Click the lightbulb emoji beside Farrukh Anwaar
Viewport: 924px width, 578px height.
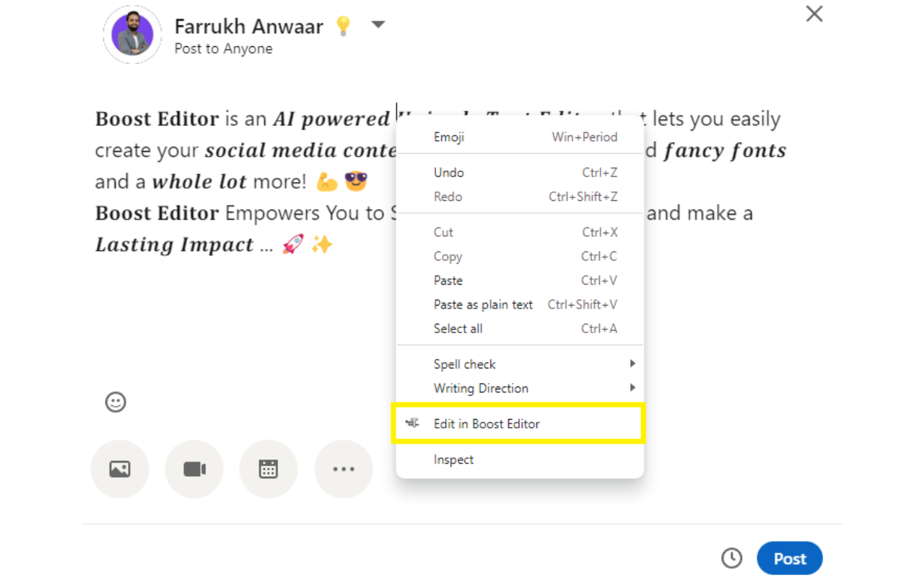tap(343, 25)
